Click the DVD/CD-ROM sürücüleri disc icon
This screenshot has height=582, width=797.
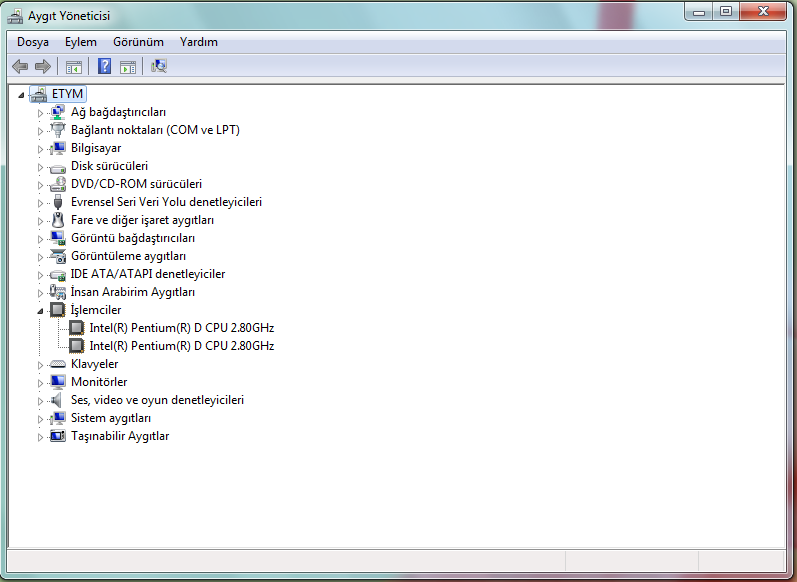[x=57, y=184]
